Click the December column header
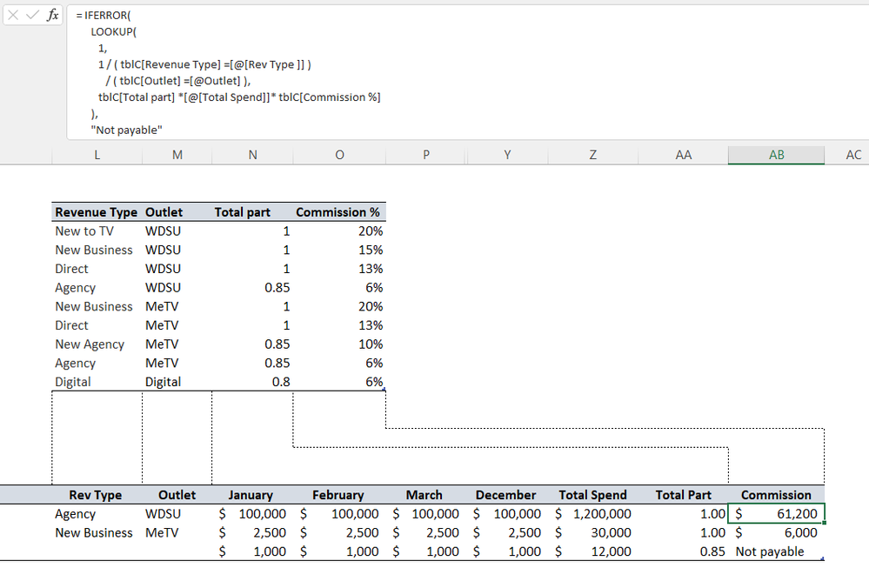Viewport: 869px width, 588px height. pos(507,495)
